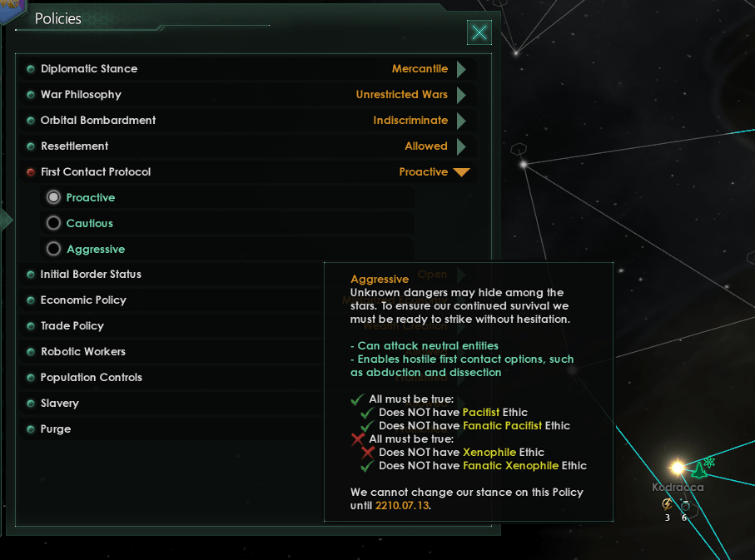Click the empire flag emblem at top left
The height and width of the screenshot is (560, 755).
click(x=11, y=10)
